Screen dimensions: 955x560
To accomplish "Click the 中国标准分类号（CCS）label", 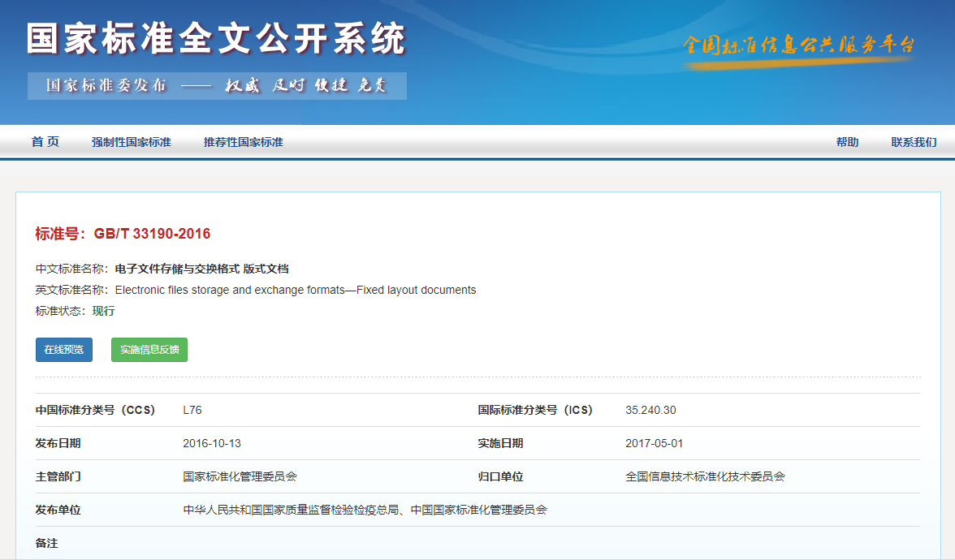I will click(95, 411).
